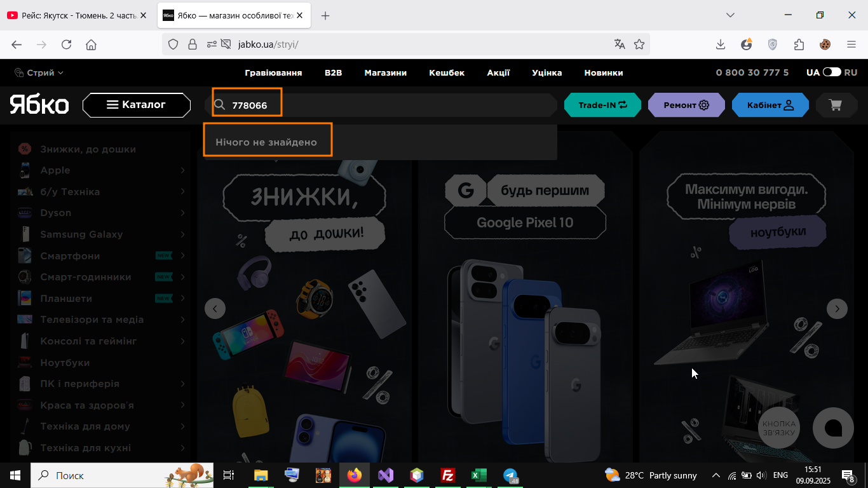Open the B2B menu item
This screenshot has height=488, width=868.
click(333, 72)
